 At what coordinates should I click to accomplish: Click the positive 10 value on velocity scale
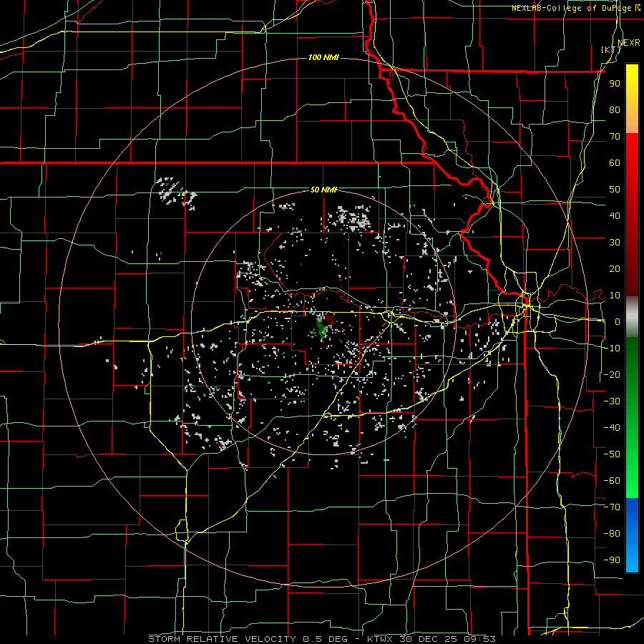pyautogui.click(x=615, y=296)
